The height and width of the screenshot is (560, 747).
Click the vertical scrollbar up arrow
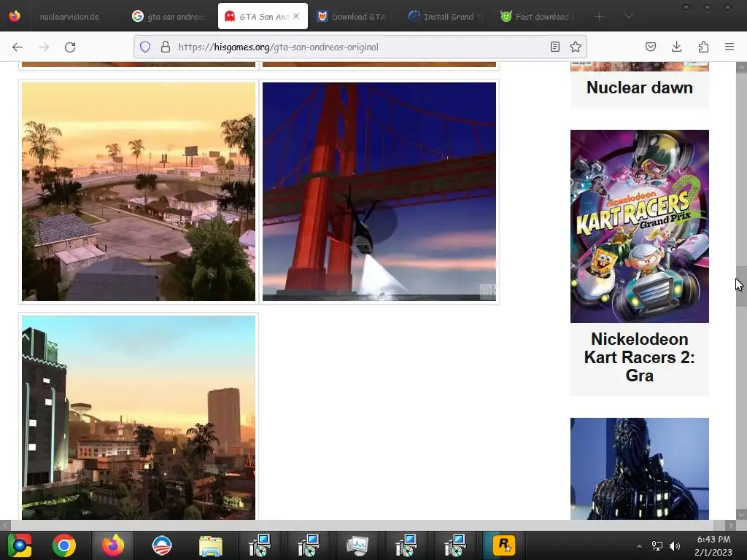pyautogui.click(x=741, y=68)
